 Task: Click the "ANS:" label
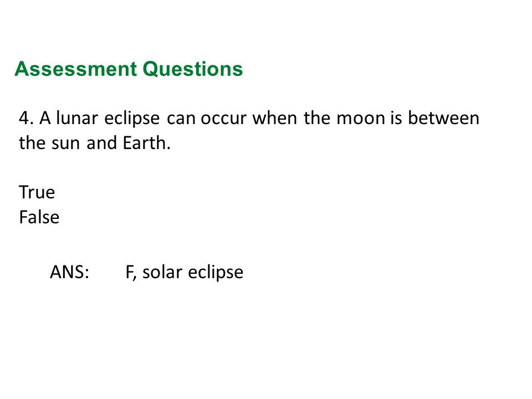coord(70,272)
